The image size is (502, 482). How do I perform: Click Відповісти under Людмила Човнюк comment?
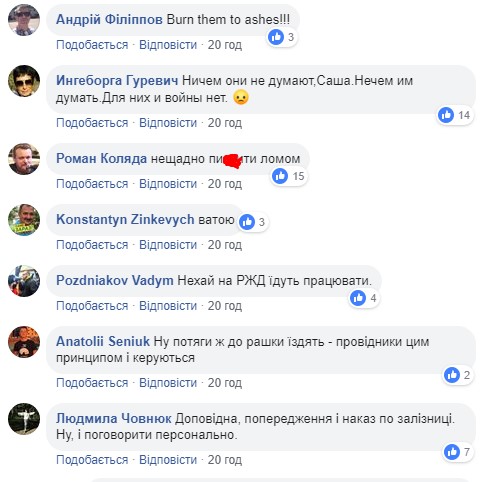pyautogui.click(x=168, y=460)
